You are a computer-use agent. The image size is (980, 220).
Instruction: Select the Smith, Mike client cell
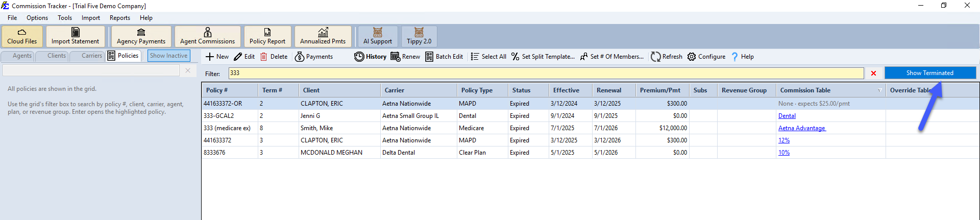[339, 128]
